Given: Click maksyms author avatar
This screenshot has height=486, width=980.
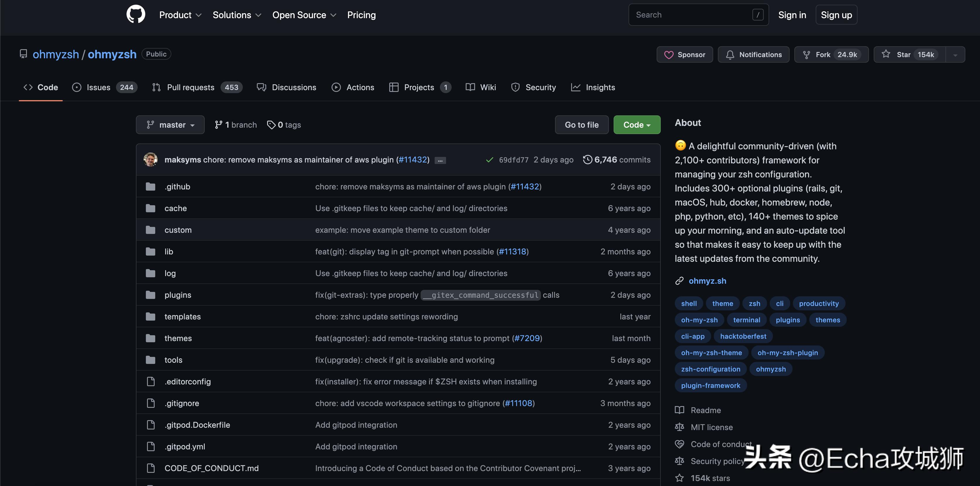Looking at the screenshot, I should pos(150,160).
